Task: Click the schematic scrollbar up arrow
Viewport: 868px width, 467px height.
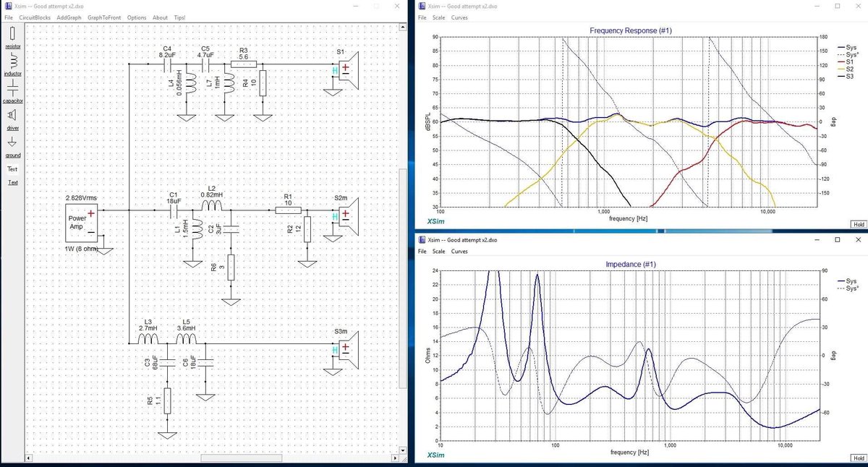Action: [403, 28]
